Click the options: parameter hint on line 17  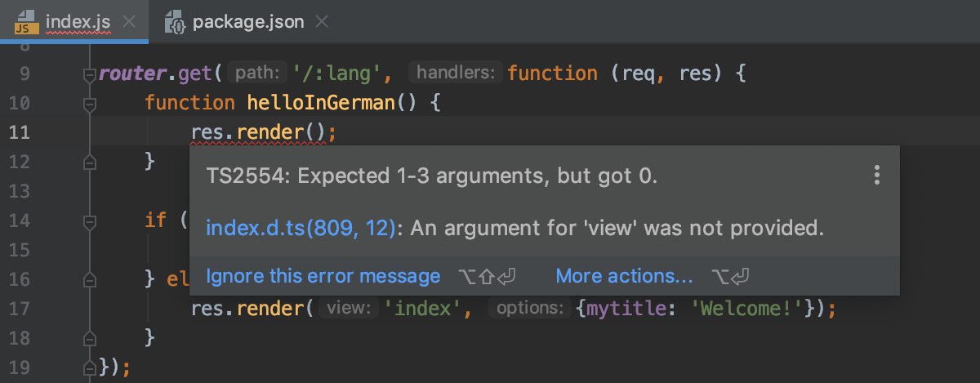[530, 310]
